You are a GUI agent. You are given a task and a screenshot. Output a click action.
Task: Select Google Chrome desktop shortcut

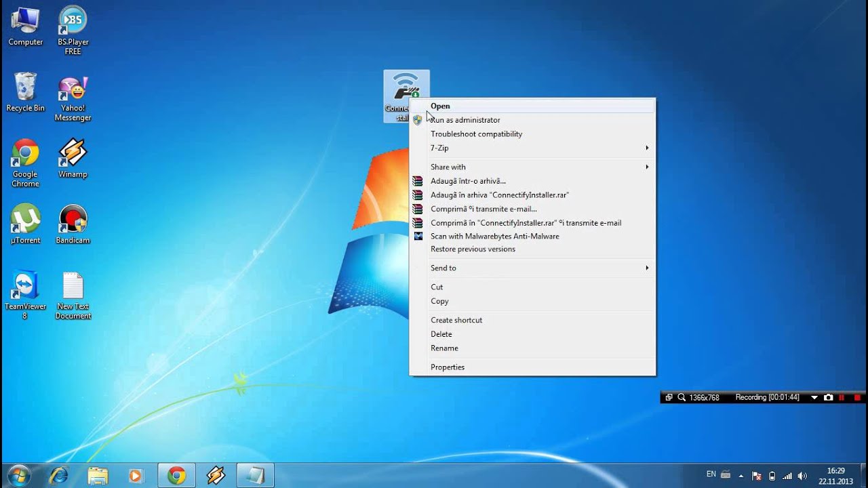pos(25,163)
